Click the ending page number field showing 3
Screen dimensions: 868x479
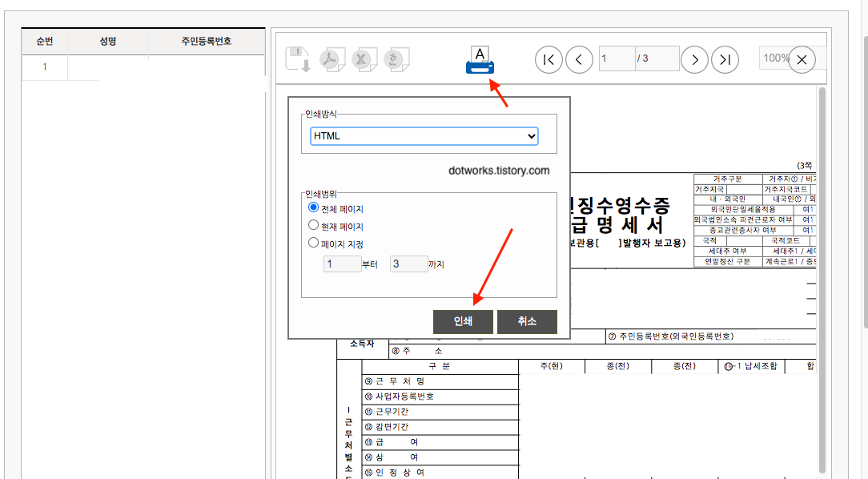408,263
